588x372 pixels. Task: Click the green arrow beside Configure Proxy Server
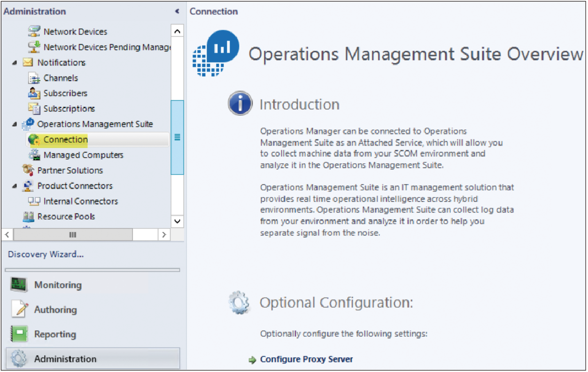point(253,360)
